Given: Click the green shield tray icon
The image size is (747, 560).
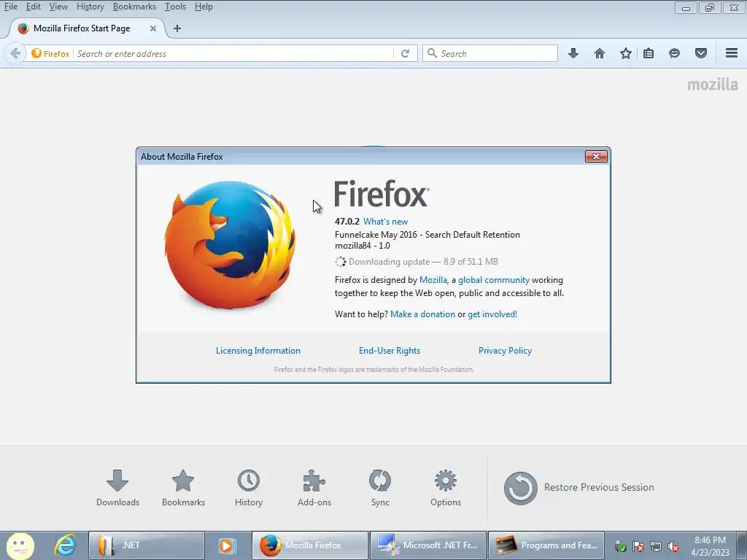Looking at the screenshot, I should (620, 547).
